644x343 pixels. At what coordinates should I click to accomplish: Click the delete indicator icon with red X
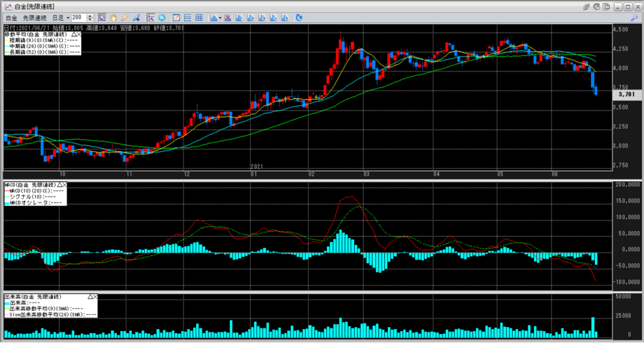228,18
